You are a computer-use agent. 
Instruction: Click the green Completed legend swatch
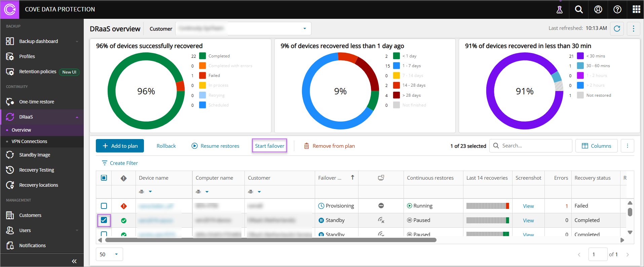click(202, 56)
